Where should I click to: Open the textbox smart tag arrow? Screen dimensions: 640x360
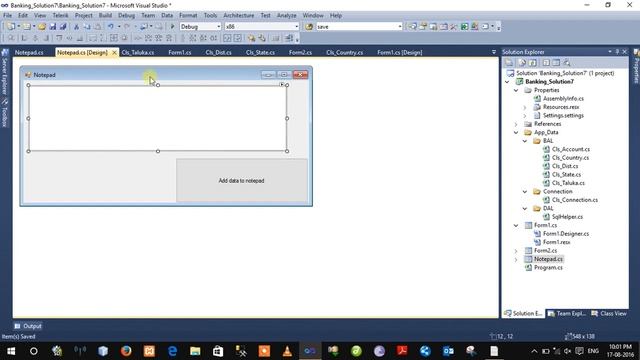[282, 84]
